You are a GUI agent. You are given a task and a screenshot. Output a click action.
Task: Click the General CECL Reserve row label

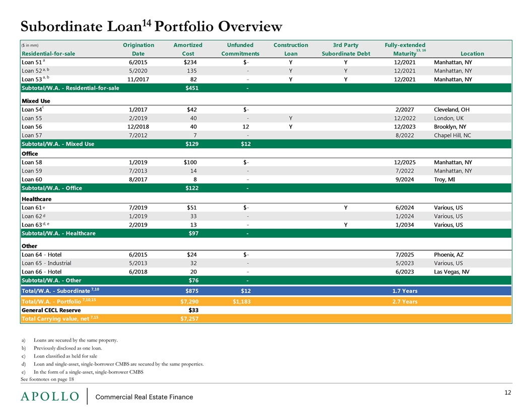click(51, 310)
